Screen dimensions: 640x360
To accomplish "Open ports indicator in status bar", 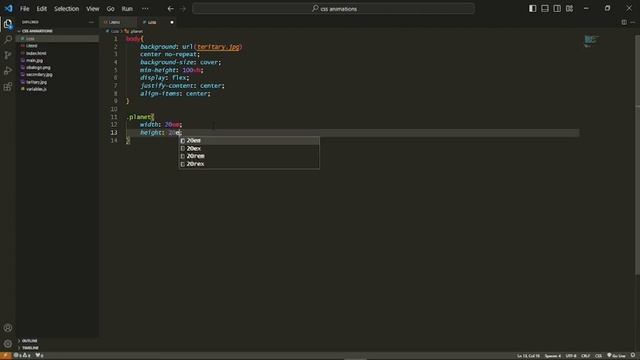I will pos(39,356).
